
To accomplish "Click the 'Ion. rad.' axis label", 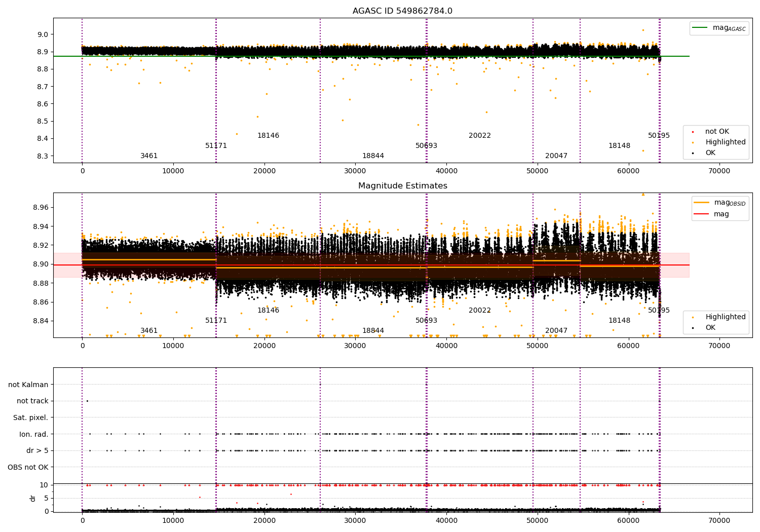I will (34, 435).
